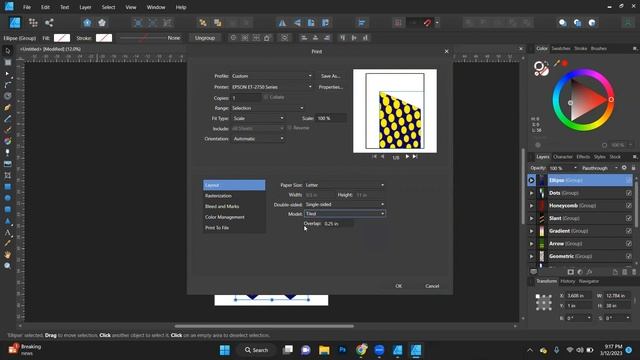Choose the Artistic Text tool
Screen dimensions: 640x360
pos(7,233)
